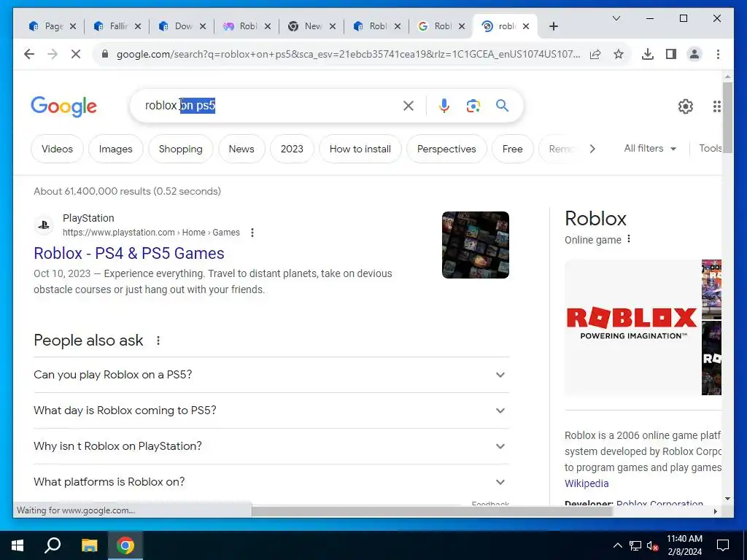Click the PlayStation favicon

[44, 225]
